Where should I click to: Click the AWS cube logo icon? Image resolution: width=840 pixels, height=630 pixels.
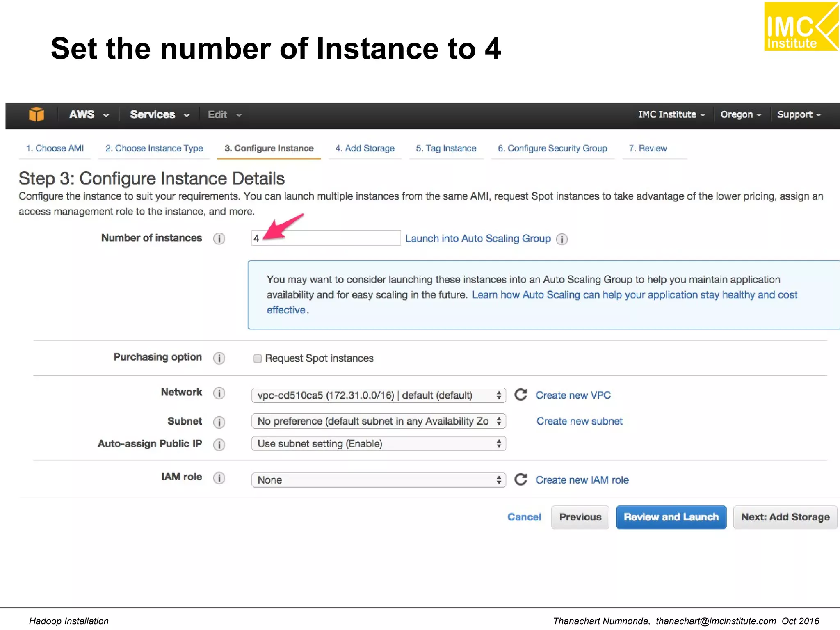(36, 114)
